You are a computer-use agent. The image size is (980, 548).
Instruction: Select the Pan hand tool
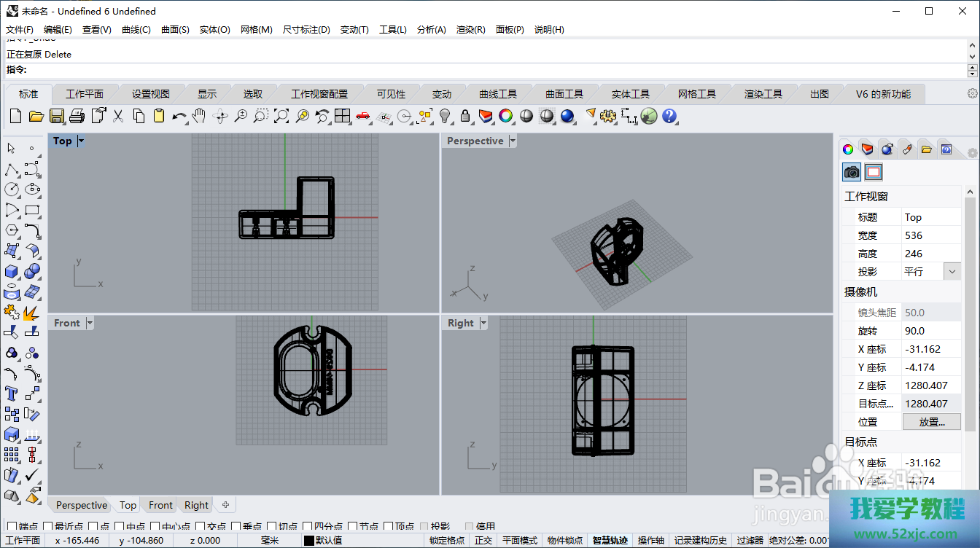(199, 116)
